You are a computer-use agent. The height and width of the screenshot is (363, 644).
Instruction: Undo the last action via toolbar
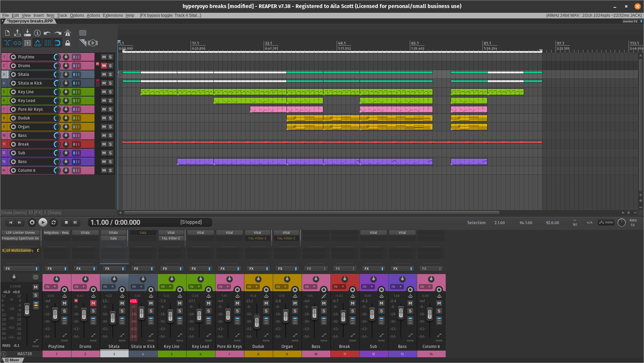click(x=48, y=33)
